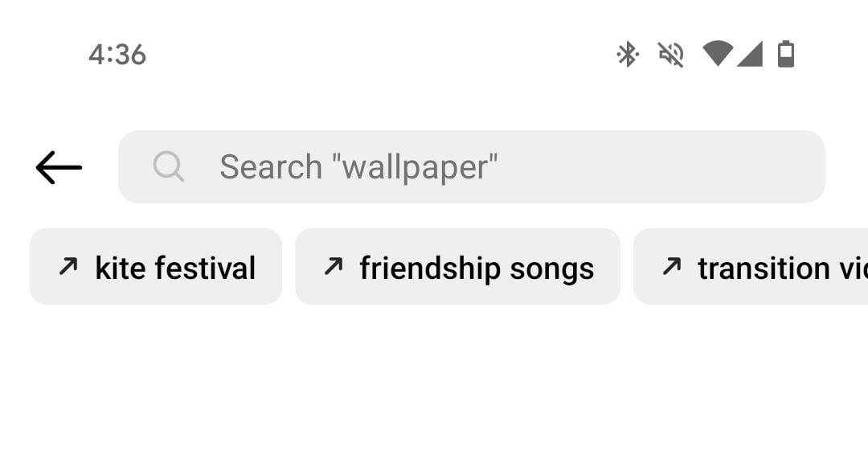Select the kite festival suggestion chip
Viewport: 868px width, 467px height.
pyautogui.click(x=156, y=267)
